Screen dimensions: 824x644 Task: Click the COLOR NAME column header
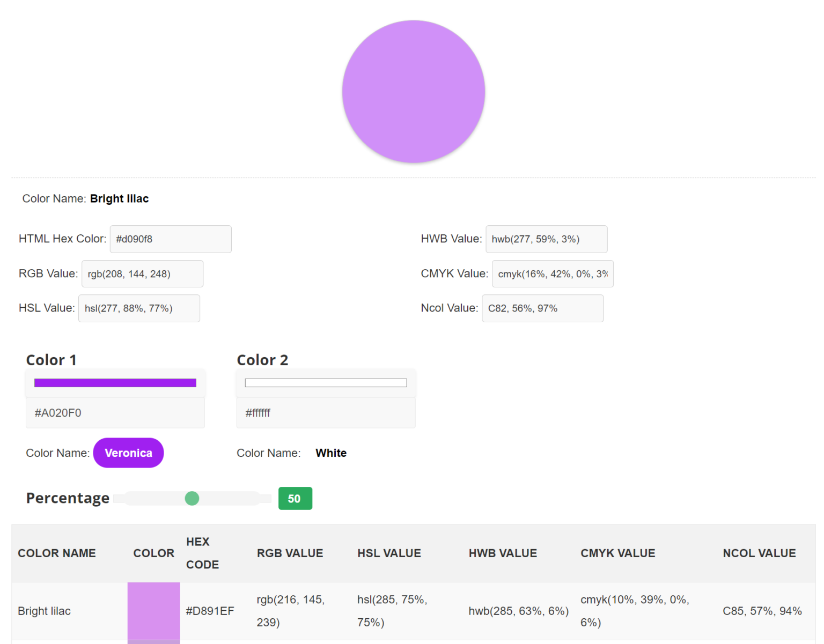click(57, 553)
